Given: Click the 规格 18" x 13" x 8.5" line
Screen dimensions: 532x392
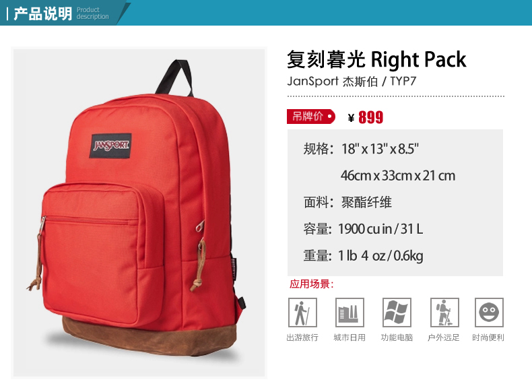Looking at the screenshot, I should 361,149.
